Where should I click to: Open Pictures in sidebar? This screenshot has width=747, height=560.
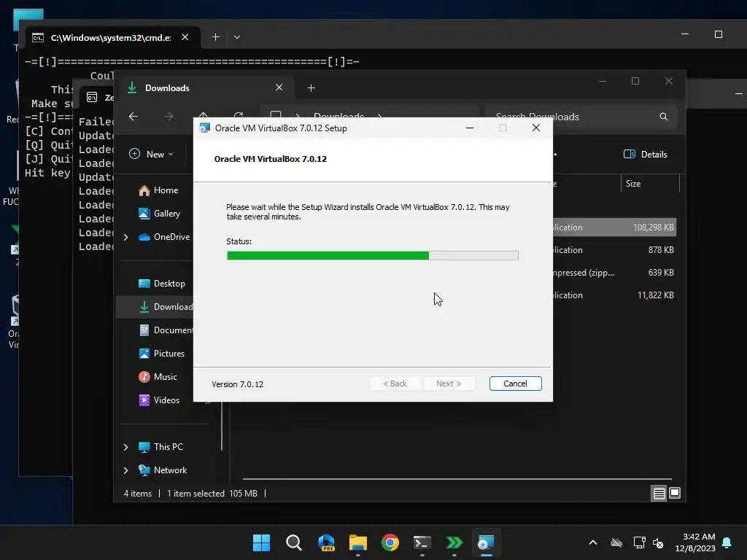click(x=161, y=354)
